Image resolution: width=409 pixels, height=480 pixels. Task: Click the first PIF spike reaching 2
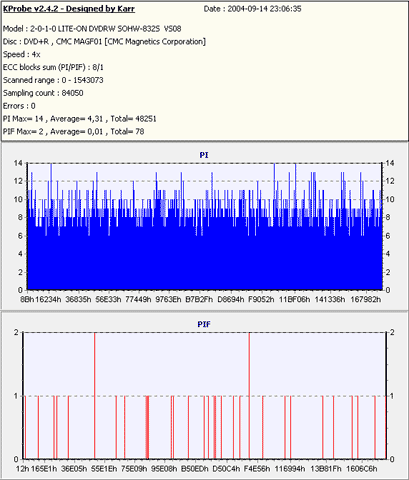(x=95, y=396)
